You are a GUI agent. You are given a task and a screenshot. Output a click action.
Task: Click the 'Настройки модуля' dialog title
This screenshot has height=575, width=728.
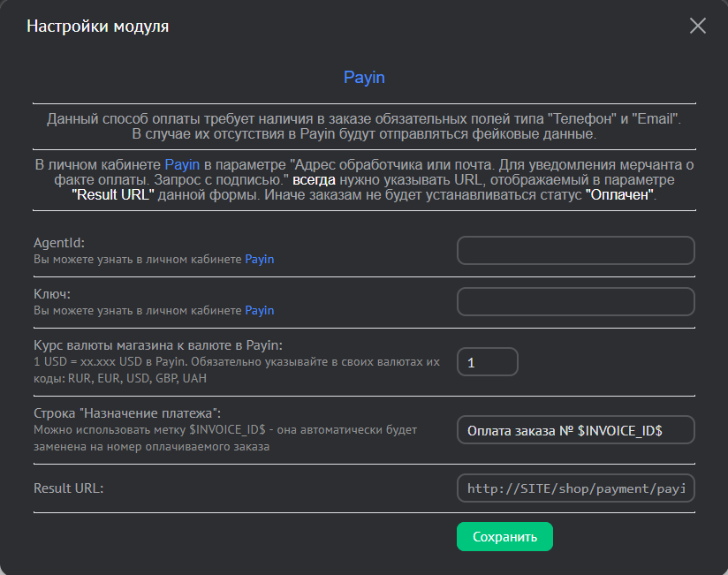pos(97,26)
